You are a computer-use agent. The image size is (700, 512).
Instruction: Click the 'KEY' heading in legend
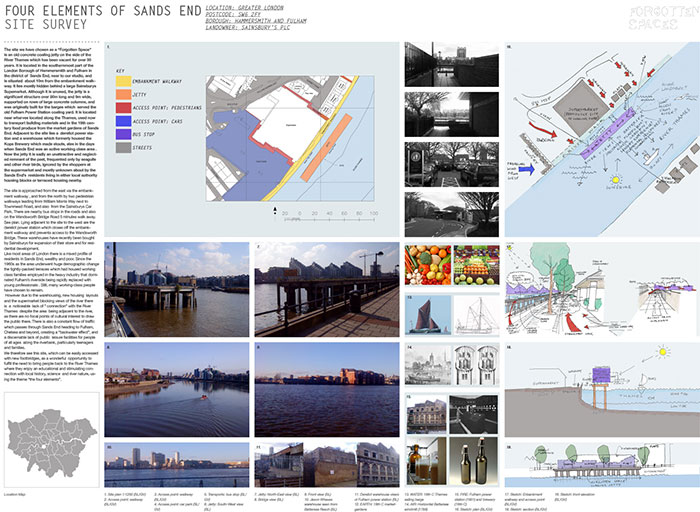(x=120, y=71)
